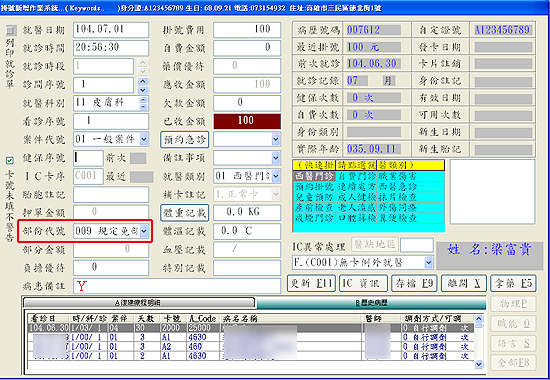Click the 預約急診 button
The width and height of the screenshot is (550, 380).
(185, 140)
